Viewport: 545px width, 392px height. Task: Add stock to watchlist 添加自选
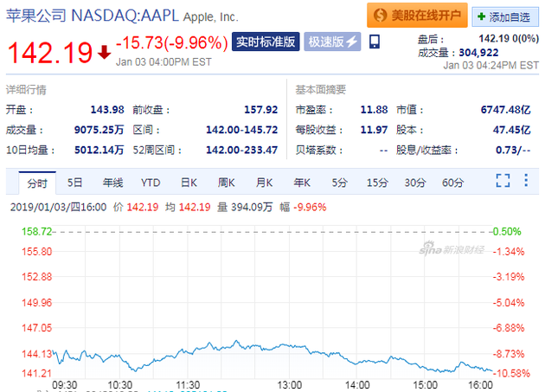(x=505, y=16)
